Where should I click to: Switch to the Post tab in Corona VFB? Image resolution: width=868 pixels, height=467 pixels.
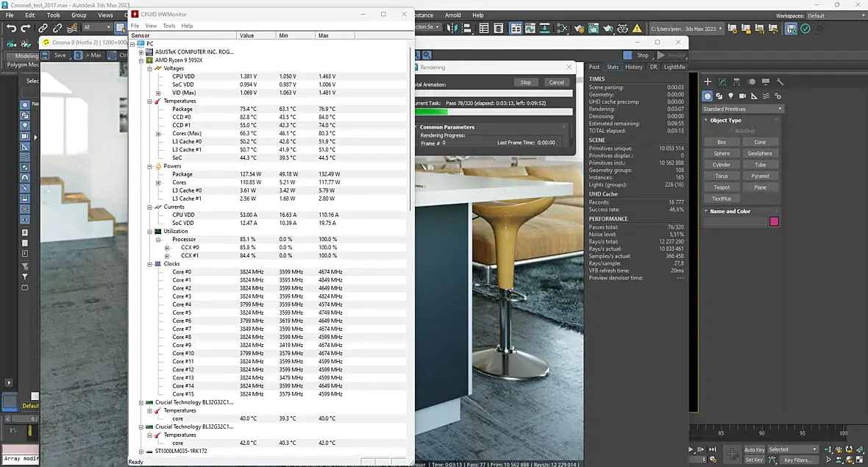click(594, 67)
